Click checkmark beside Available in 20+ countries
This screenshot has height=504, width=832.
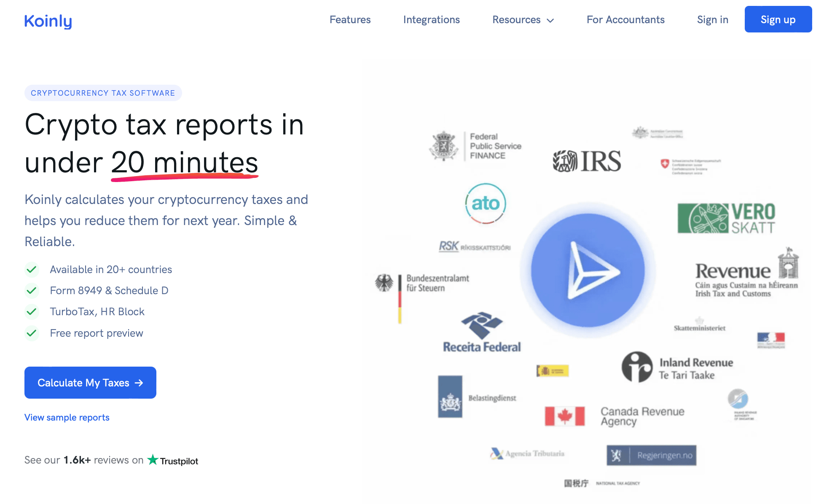click(x=32, y=269)
